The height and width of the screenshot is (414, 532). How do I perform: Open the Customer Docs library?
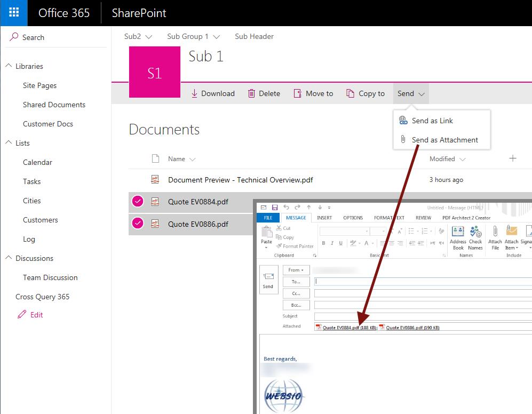(x=48, y=124)
